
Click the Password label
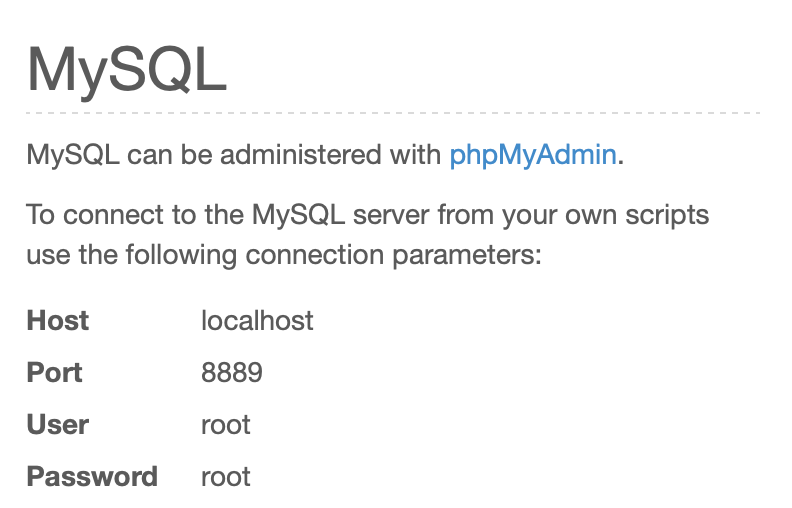(x=92, y=477)
